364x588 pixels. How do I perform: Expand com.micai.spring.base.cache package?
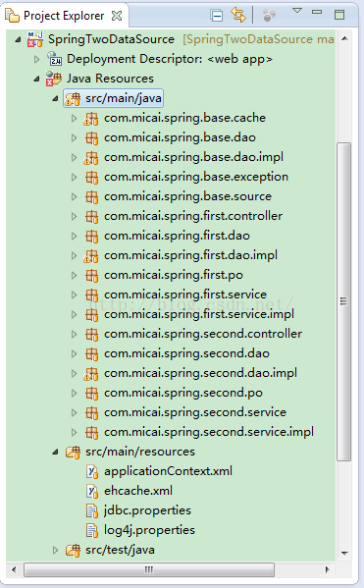click(75, 119)
